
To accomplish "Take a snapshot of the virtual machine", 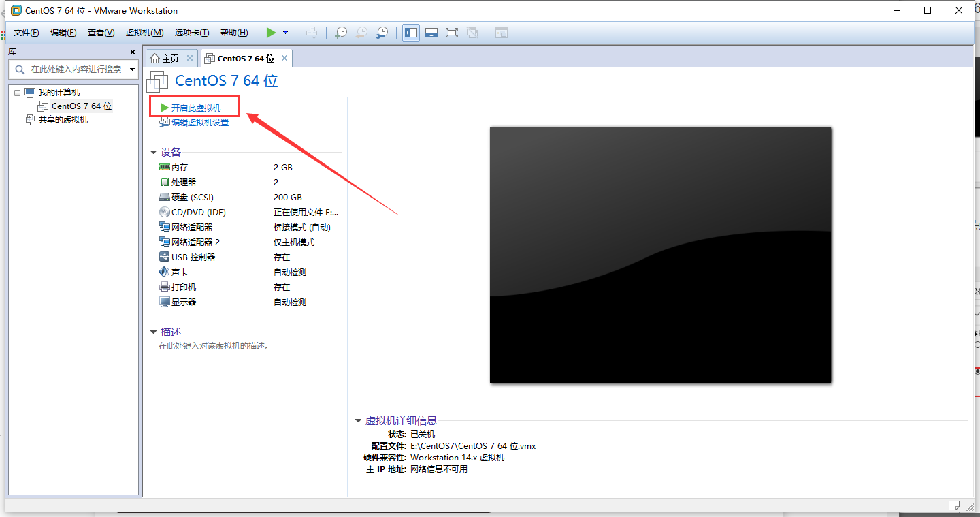I will pos(341,32).
